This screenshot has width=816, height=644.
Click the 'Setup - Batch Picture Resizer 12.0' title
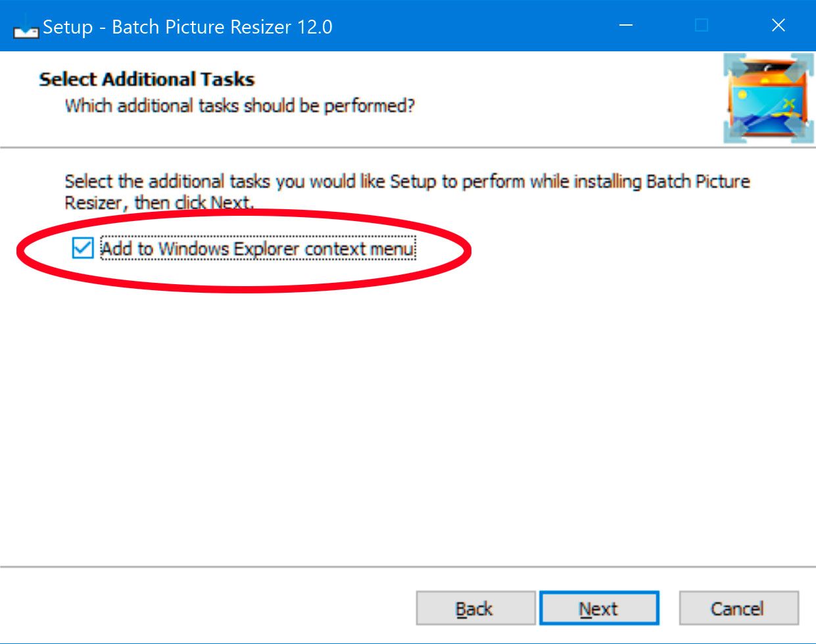point(187,27)
